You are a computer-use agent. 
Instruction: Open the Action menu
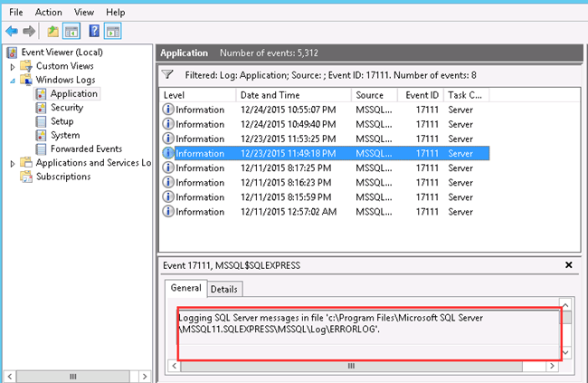(x=48, y=13)
